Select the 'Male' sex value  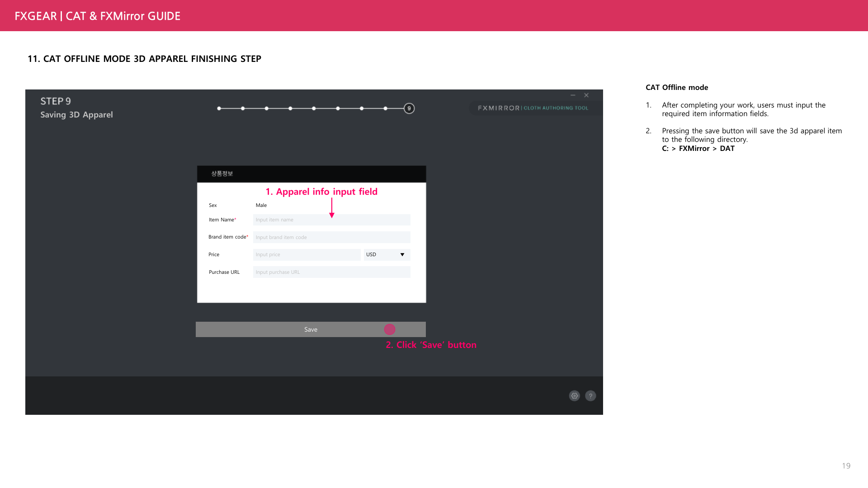point(261,205)
